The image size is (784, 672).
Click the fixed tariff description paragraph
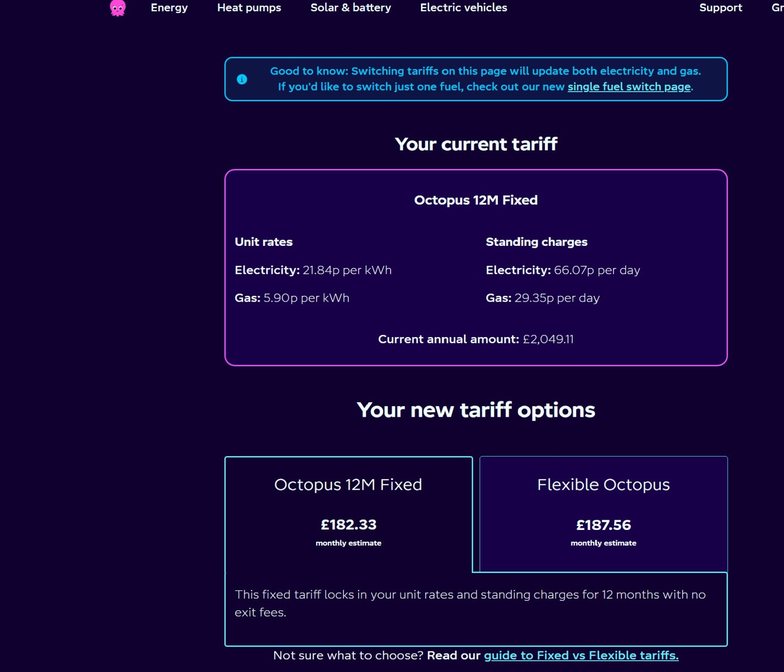pyautogui.click(x=470, y=603)
